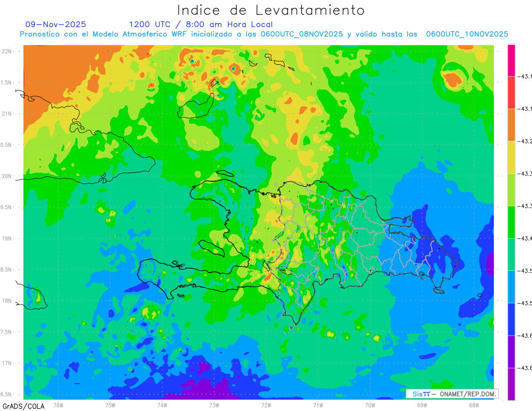The width and height of the screenshot is (532, 411).
Task: Click '1200 UTC / 8:00 am Hora Local'
Action: coord(201,24)
